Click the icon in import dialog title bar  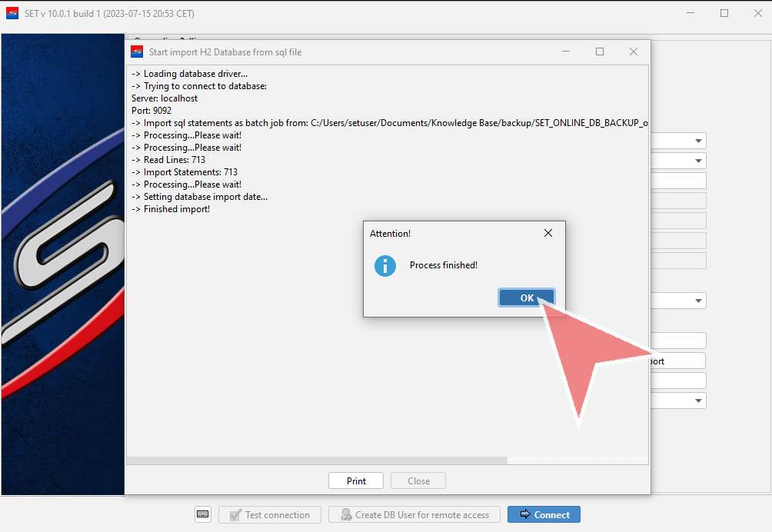point(137,52)
